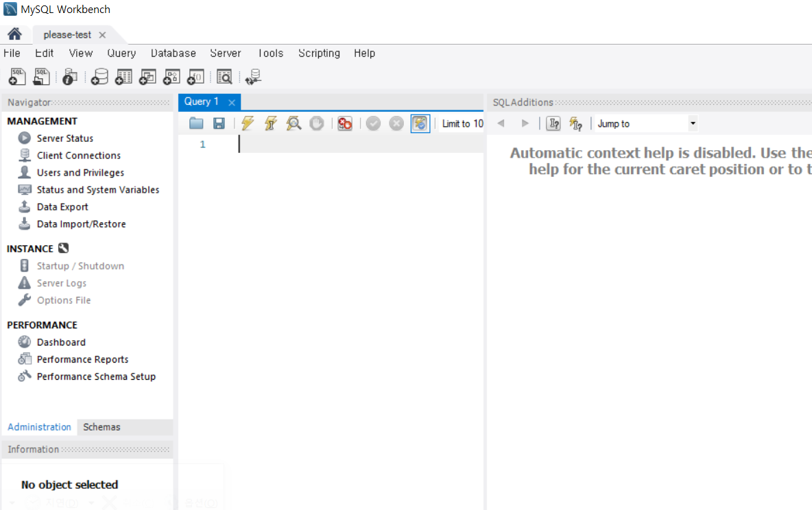Commit the transaction checkmark icon
Viewport: 812px width, 510px height.
[373, 123]
